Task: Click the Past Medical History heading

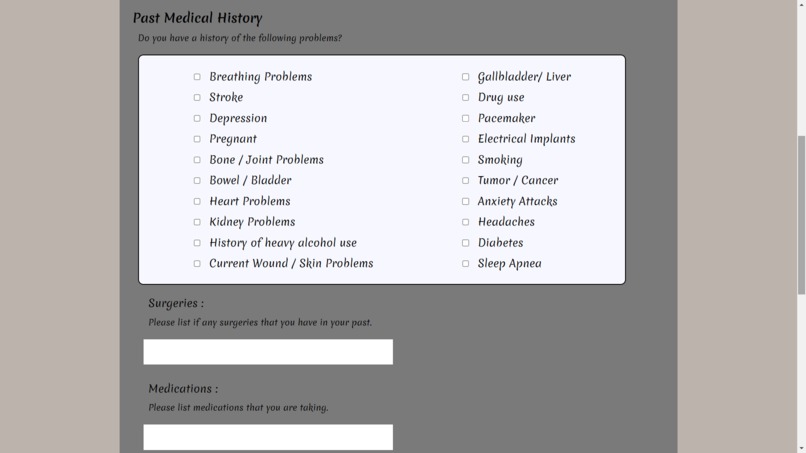Action: point(197,18)
